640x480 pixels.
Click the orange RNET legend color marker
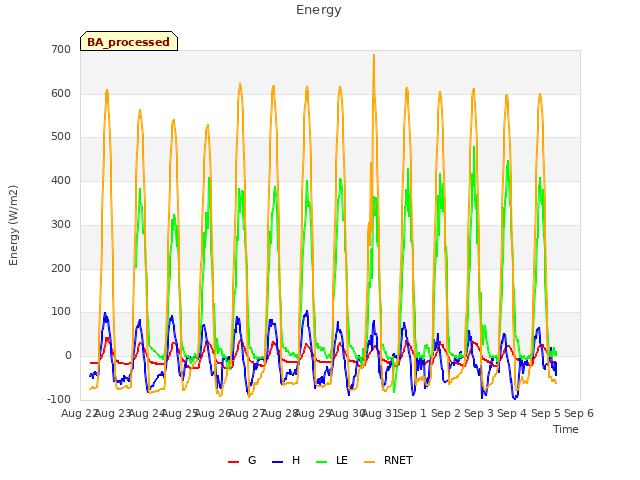point(369,462)
